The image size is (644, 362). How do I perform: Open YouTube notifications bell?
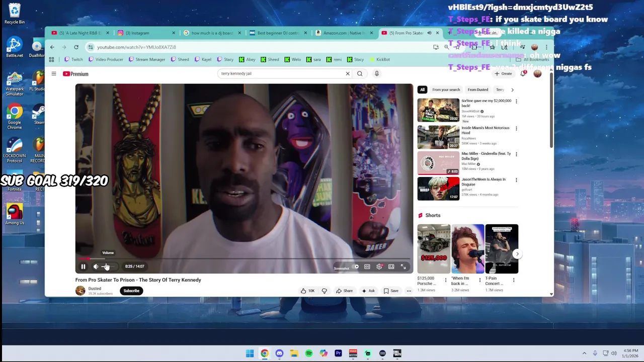point(523,74)
